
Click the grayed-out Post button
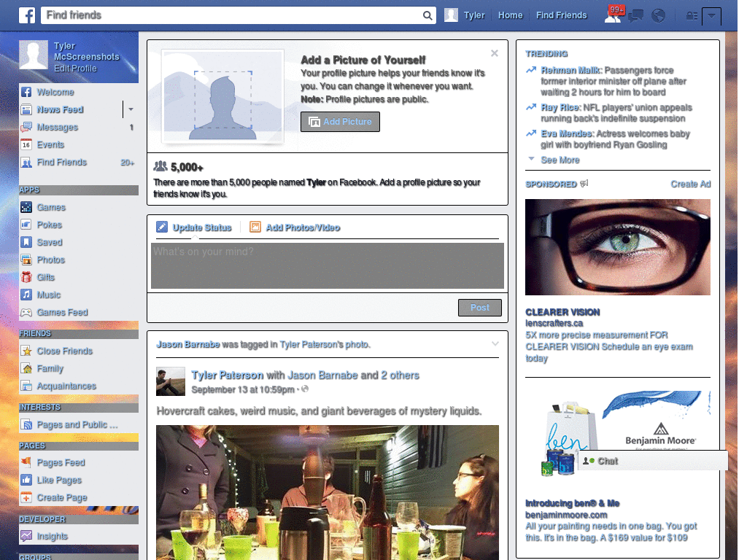click(479, 308)
